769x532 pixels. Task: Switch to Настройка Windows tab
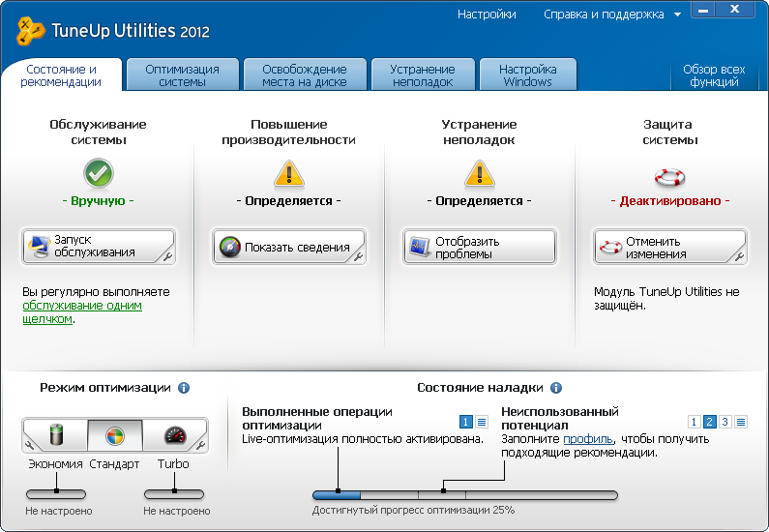point(528,75)
